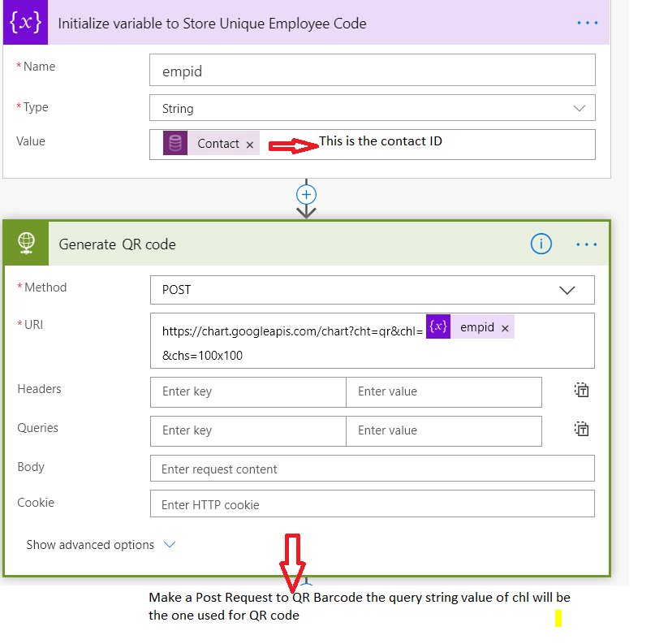Click the {x} variable icon on Initialize variable header

24,23
